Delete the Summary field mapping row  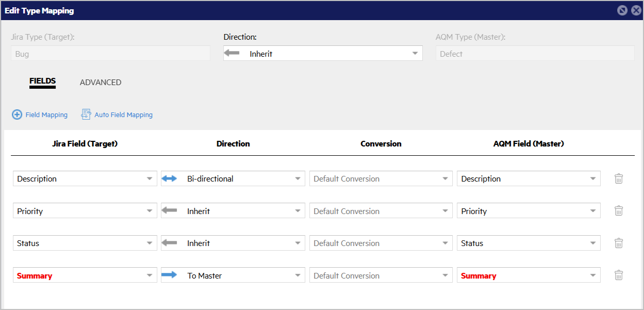point(619,275)
